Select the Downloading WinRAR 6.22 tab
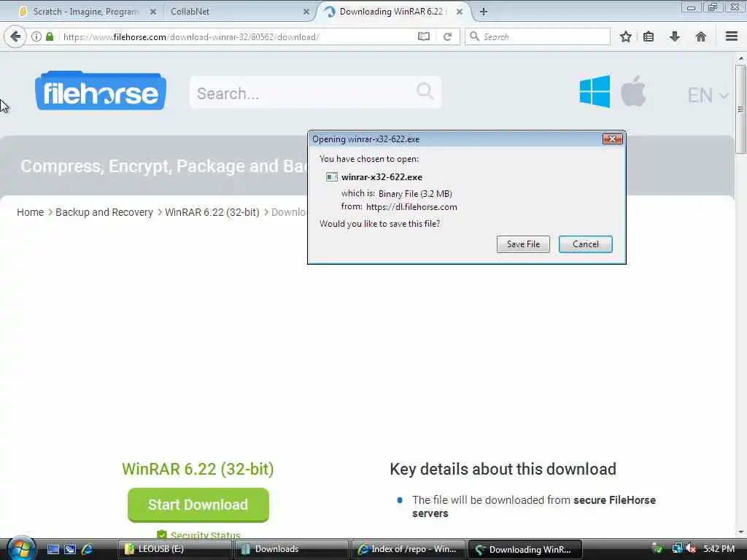Image resolution: width=747 pixels, height=560 pixels. (x=392, y=12)
